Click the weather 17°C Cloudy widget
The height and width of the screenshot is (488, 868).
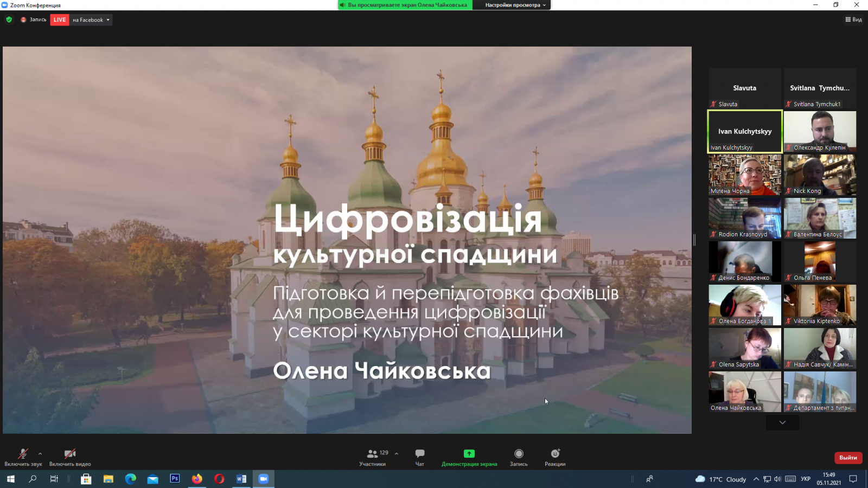tap(721, 479)
